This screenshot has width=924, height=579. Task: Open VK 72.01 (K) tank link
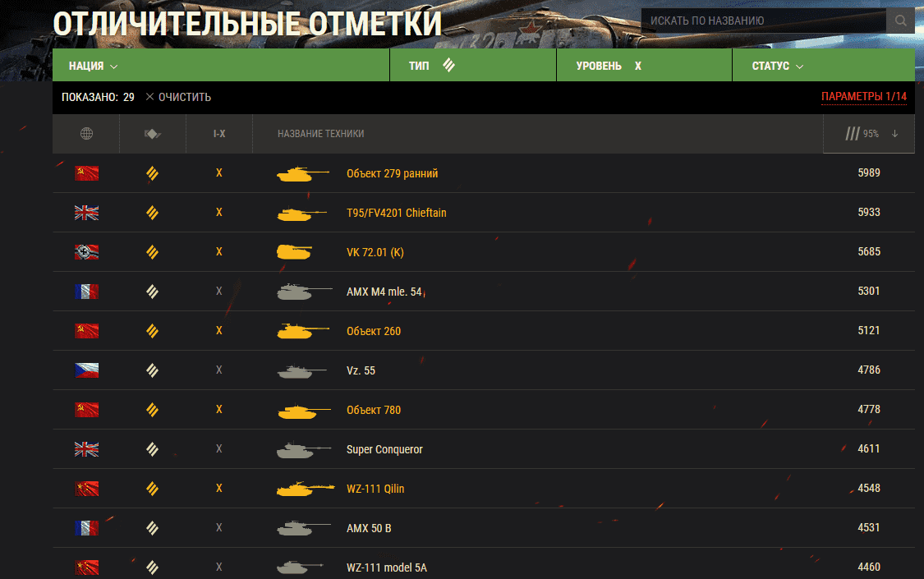pyautogui.click(x=375, y=253)
